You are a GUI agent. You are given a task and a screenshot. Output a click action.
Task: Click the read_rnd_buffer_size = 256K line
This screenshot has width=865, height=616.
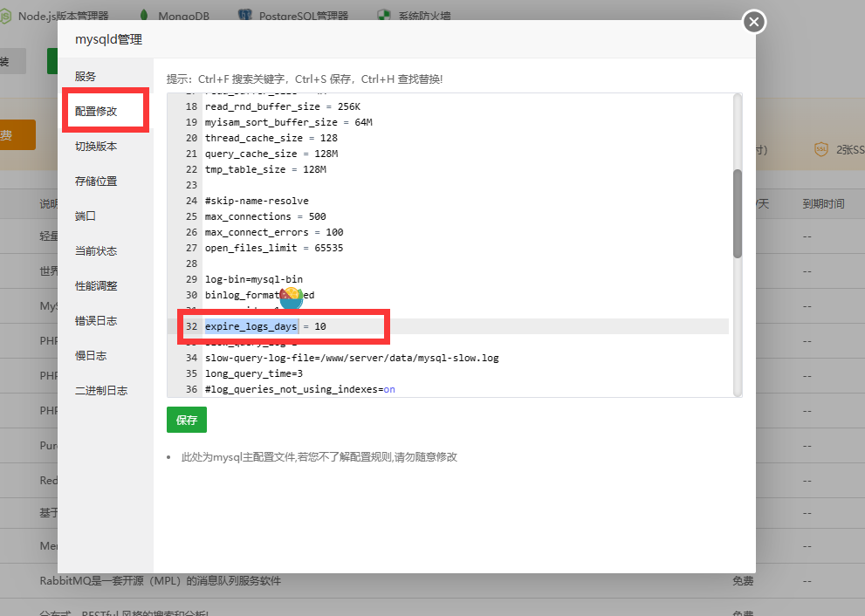coord(283,106)
